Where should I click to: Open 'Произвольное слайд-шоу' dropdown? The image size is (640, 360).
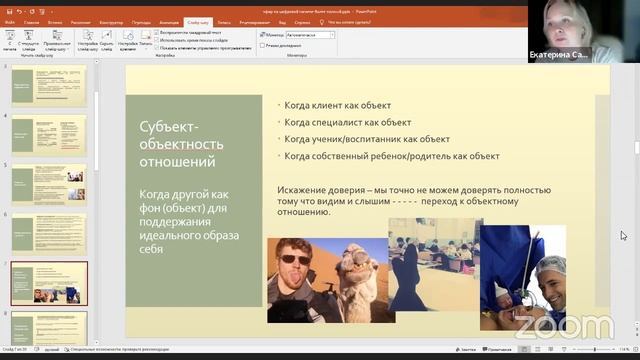point(57,41)
